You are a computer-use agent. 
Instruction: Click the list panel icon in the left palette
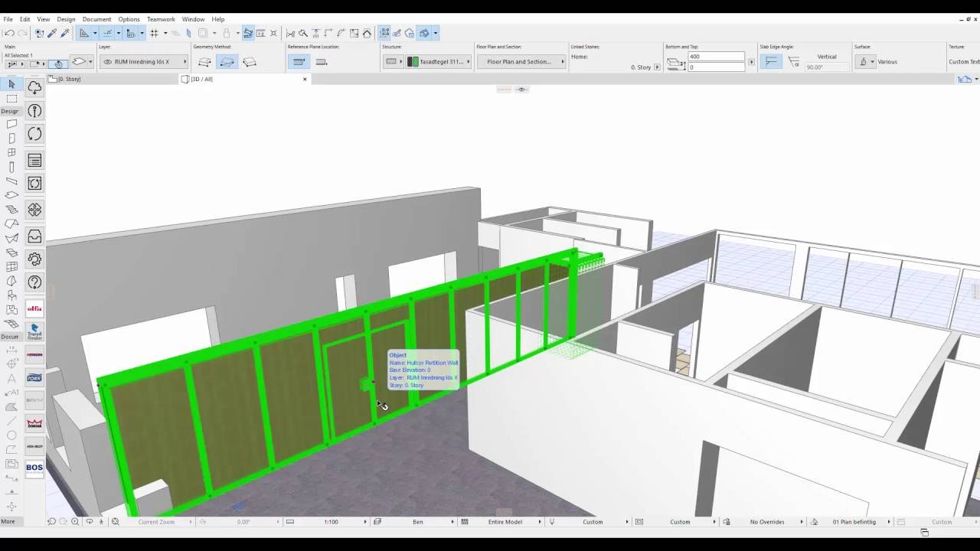click(34, 160)
